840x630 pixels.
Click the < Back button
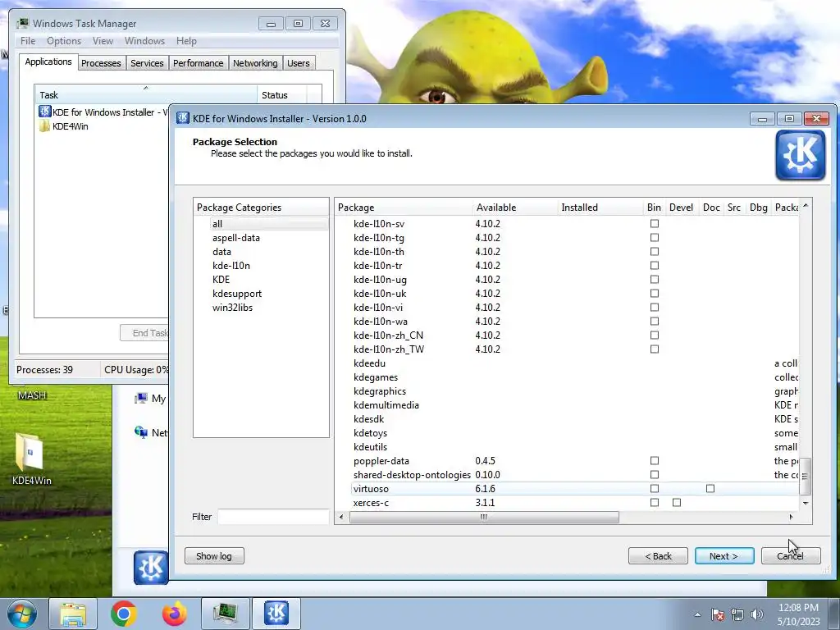658,556
